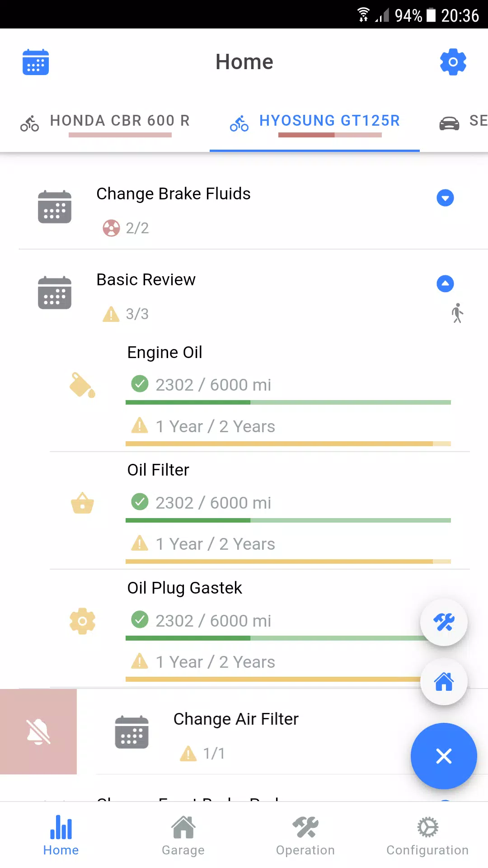This screenshot has width=488, height=868.
Task: Click the Engine Oil can icon
Action: [x=82, y=385]
